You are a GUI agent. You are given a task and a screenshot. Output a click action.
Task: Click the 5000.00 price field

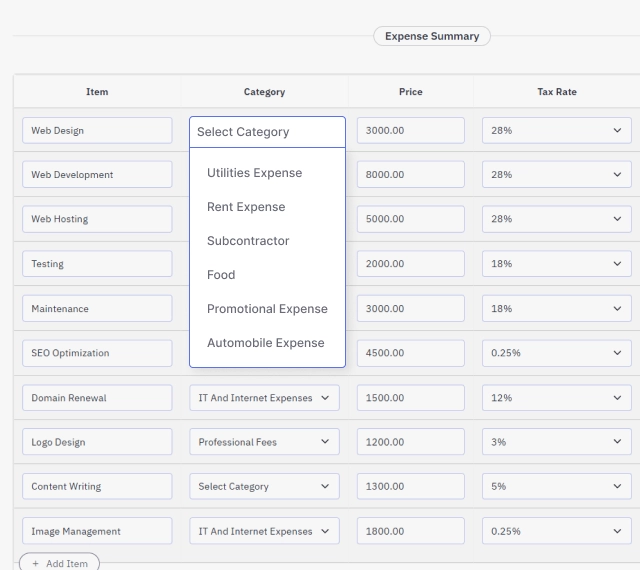tap(411, 219)
